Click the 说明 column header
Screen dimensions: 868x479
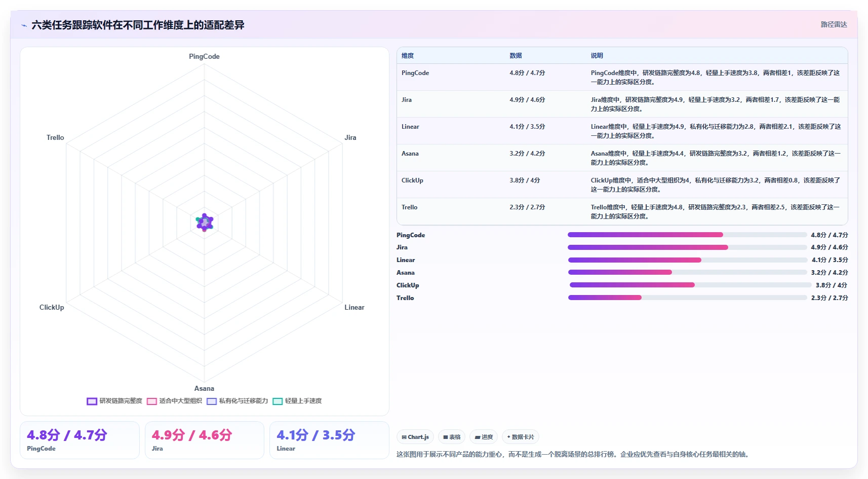click(597, 56)
